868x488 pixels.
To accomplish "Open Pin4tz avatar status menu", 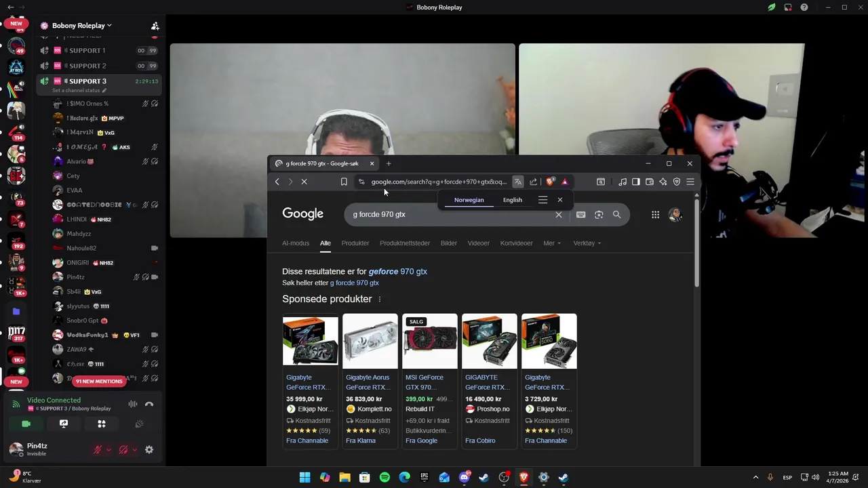I will pyautogui.click(x=16, y=449).
